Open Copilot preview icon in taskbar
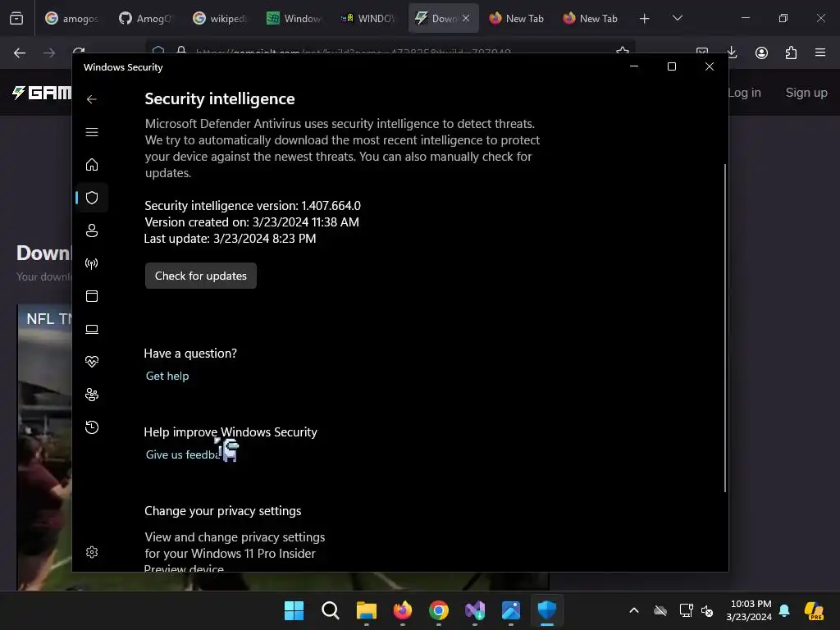 tap(814, 610)
